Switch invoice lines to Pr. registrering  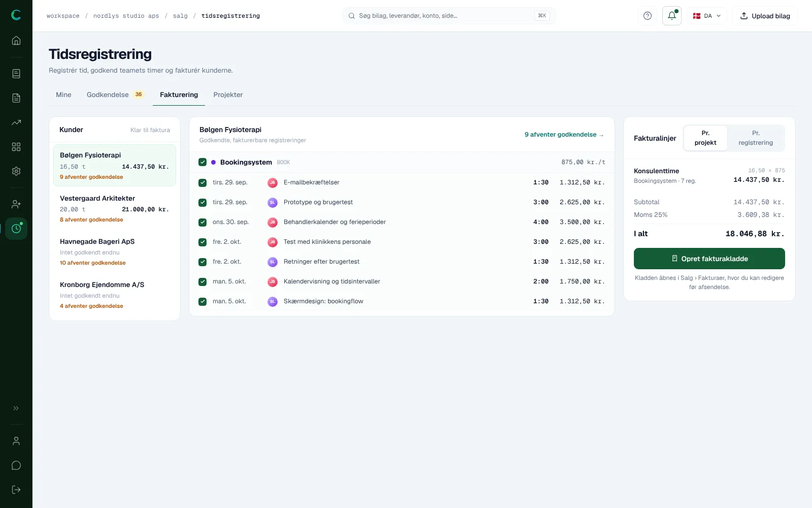756,138
